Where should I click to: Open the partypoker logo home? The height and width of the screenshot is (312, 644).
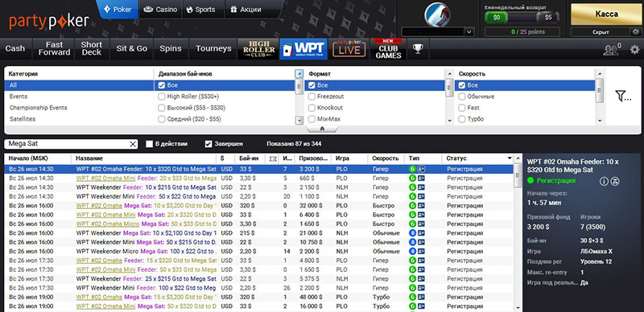pos(49,21)
